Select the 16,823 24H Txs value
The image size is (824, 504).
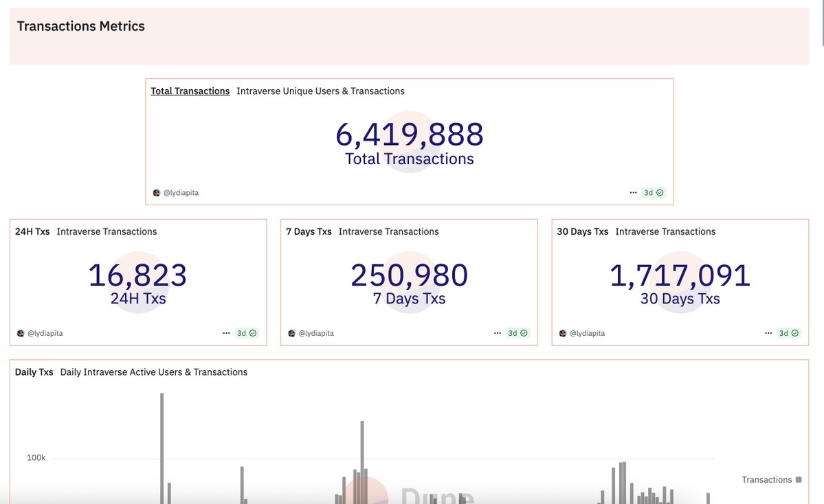pyautogui.click(x=137, y=275)
